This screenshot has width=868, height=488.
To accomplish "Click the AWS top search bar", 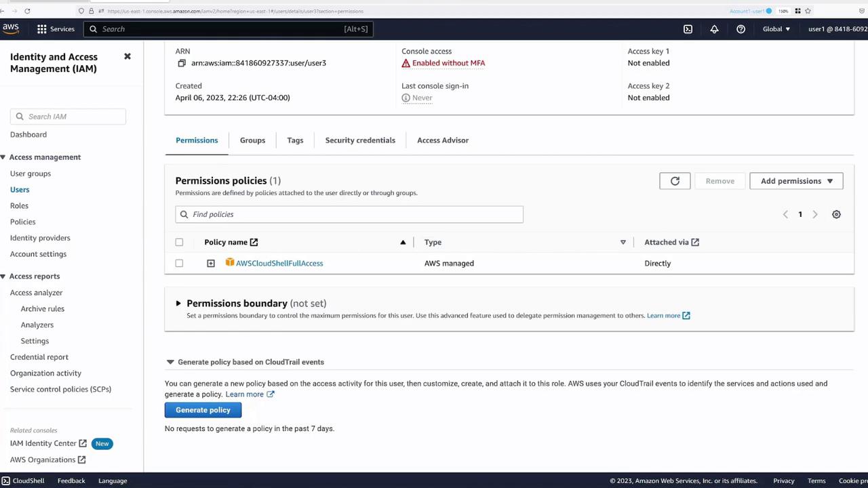I will pos(229,29).
